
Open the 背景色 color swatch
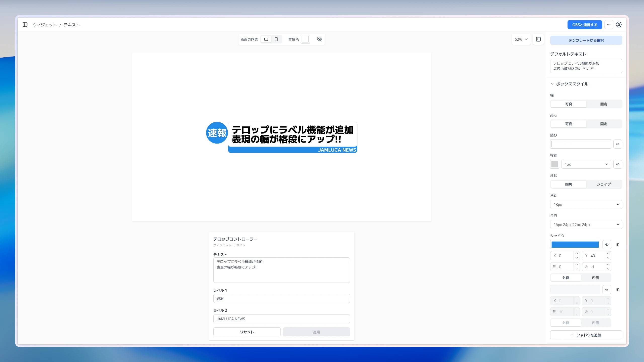coord(305,39)
